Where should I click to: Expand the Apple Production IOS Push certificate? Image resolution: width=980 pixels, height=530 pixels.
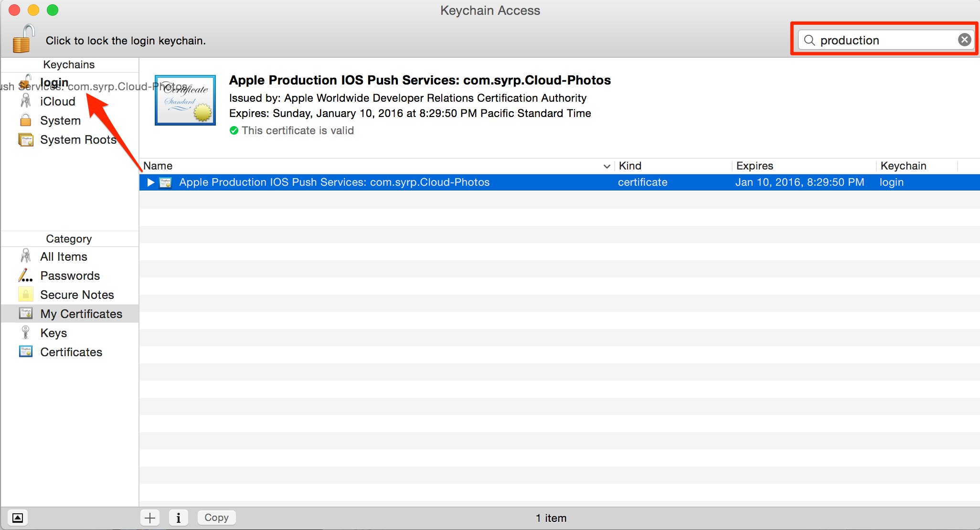(x=150, y=182)
